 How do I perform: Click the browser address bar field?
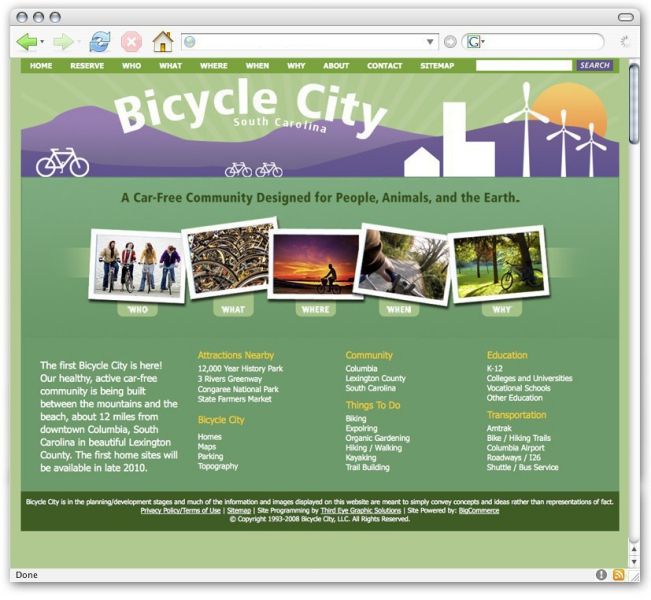pos(310,42)
